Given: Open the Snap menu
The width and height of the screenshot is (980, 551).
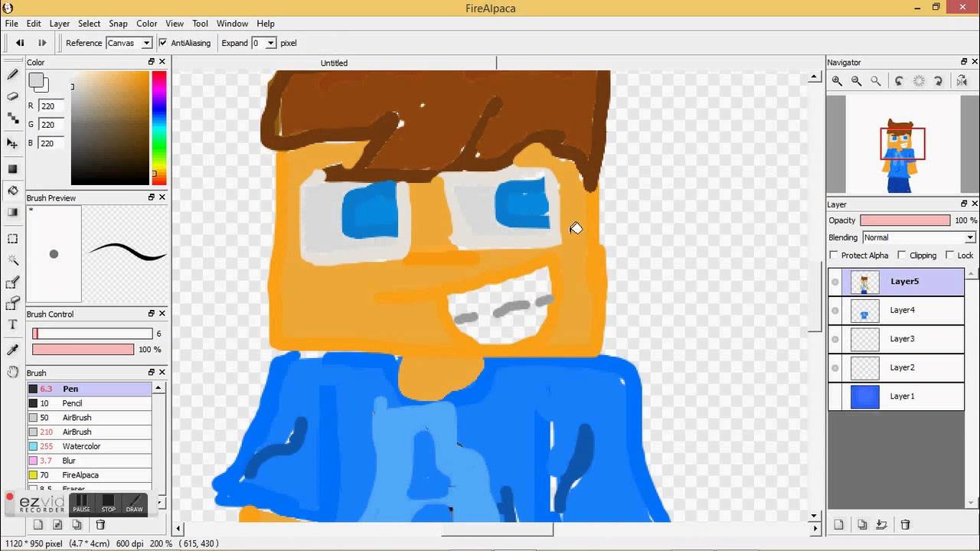Looking at the screenshot, I should point(118,24).
